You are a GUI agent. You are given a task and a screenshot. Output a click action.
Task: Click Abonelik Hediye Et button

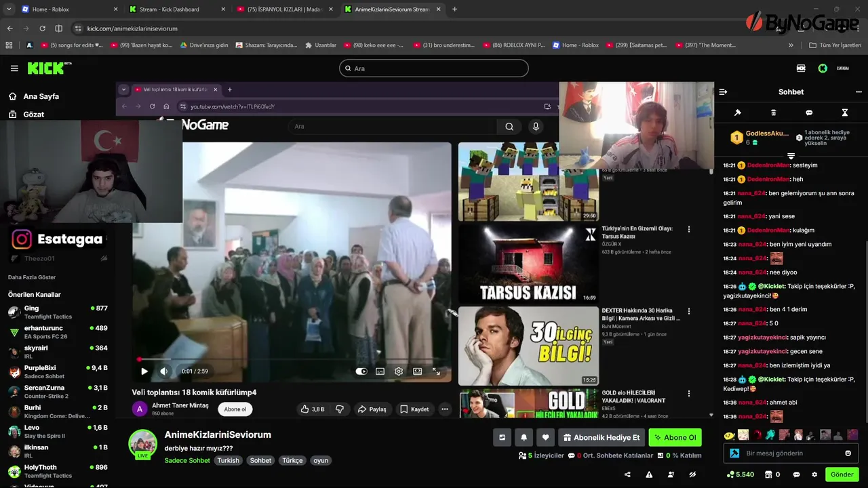coord(601,438)
